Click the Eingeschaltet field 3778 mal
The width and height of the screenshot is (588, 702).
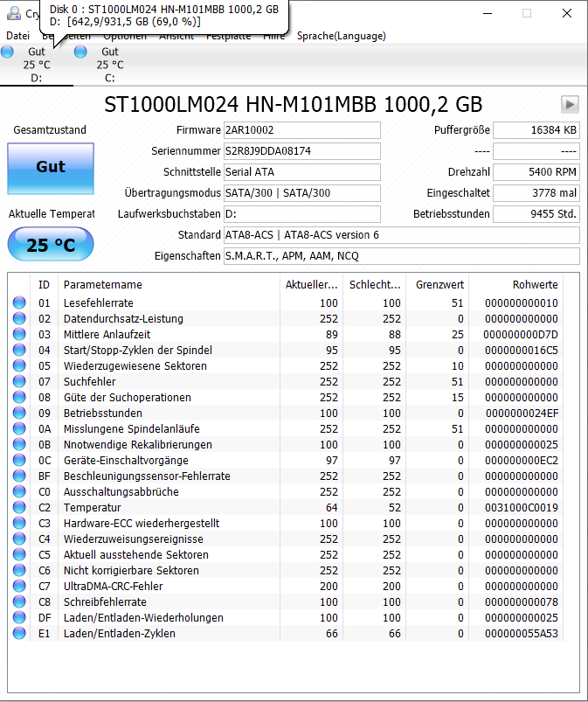click(536, 193)
